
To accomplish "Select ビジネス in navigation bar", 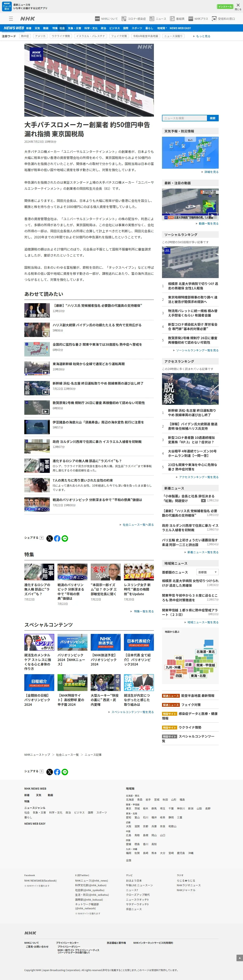I will click(114, 28).
